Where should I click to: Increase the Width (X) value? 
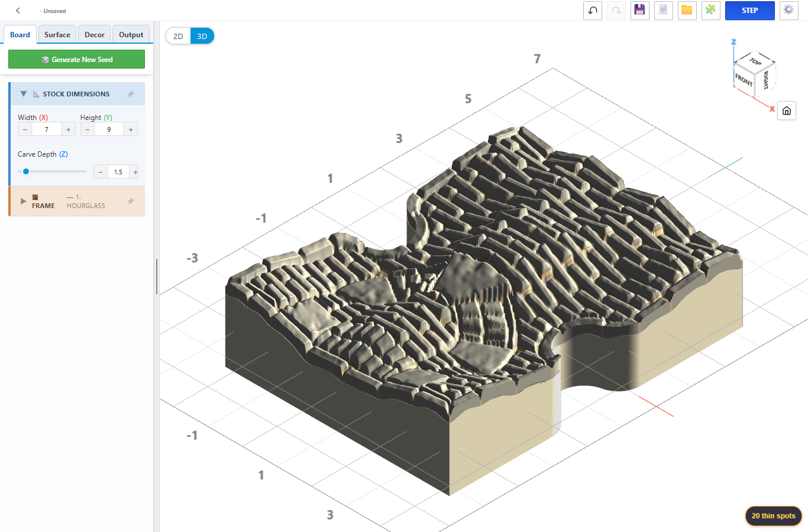click(69, 129)
